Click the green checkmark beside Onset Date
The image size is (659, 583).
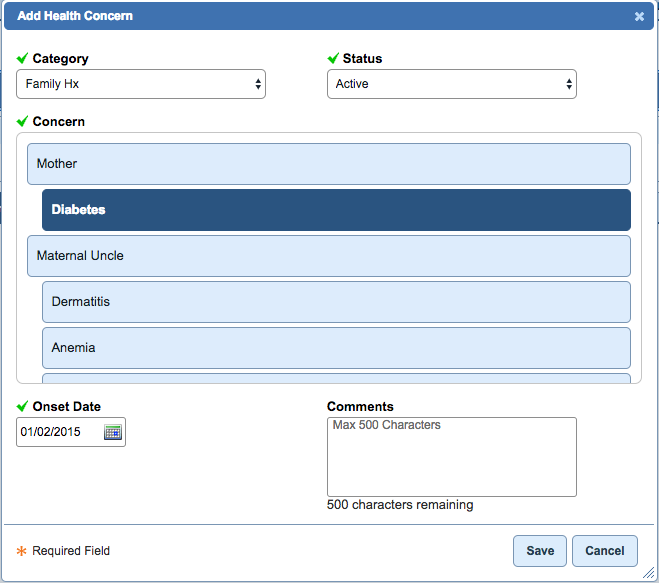23,407
